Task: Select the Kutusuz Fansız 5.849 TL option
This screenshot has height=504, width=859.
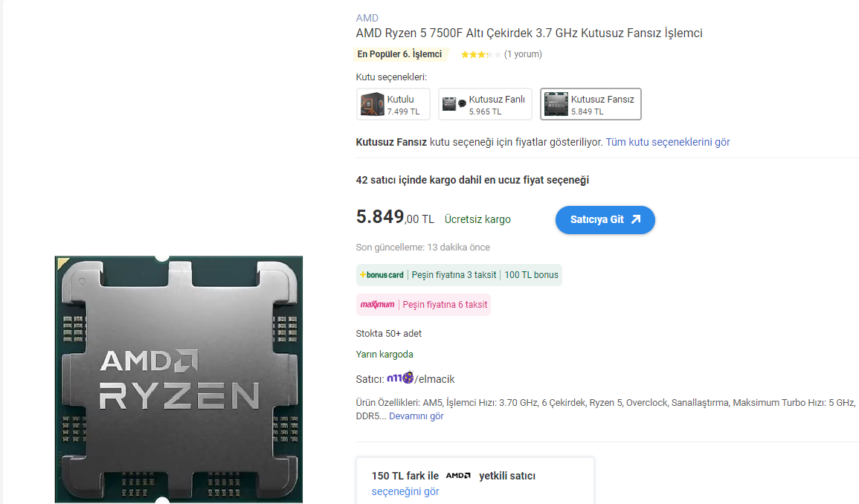Action: point(591,104)
